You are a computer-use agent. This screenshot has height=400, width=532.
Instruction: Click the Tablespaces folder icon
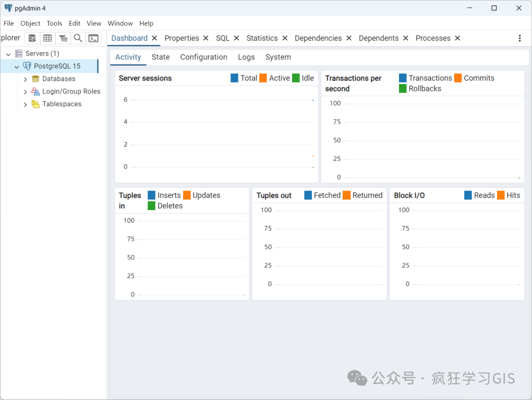coord(35,104)
